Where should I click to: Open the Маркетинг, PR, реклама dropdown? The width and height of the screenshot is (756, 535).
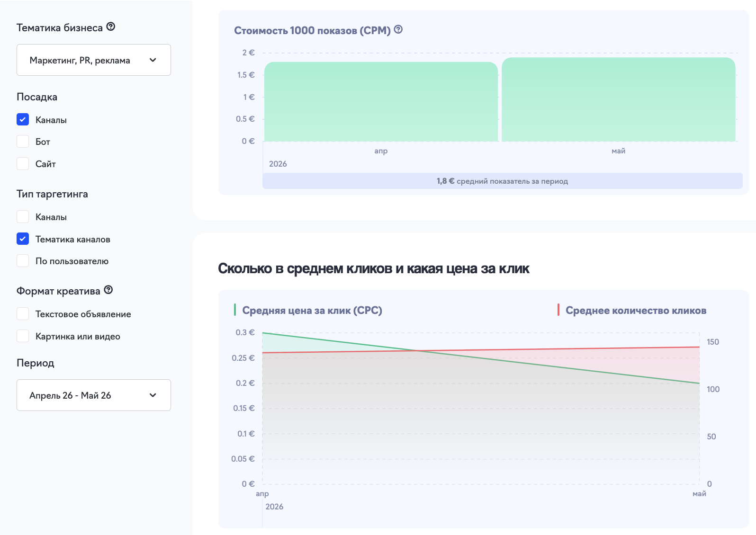coord(94,60)
